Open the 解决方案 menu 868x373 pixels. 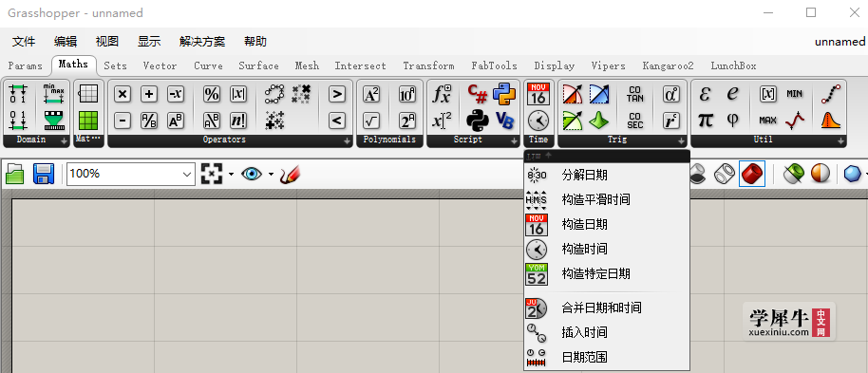pyautogui.click(x=202, y=42)
